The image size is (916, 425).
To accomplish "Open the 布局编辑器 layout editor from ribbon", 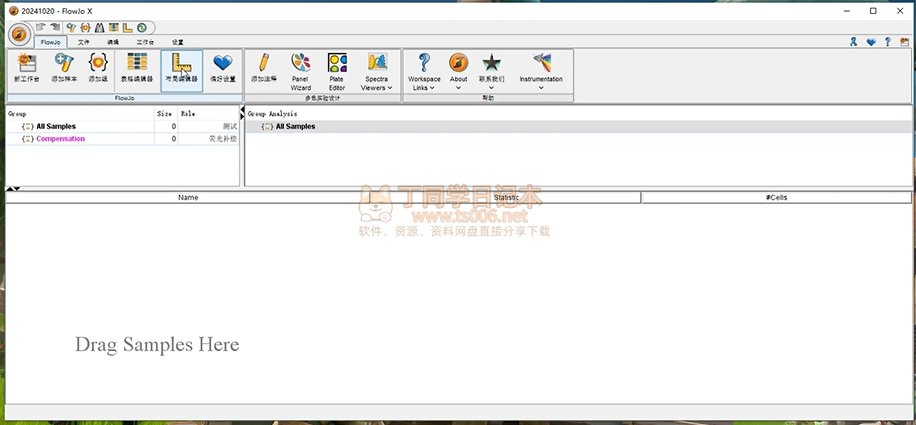I will 182,70.
